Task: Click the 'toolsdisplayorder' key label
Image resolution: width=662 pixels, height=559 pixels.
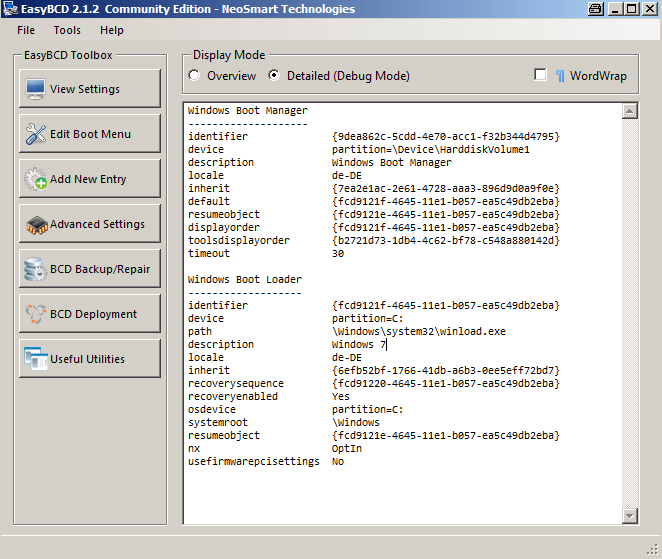Action: 239,240
